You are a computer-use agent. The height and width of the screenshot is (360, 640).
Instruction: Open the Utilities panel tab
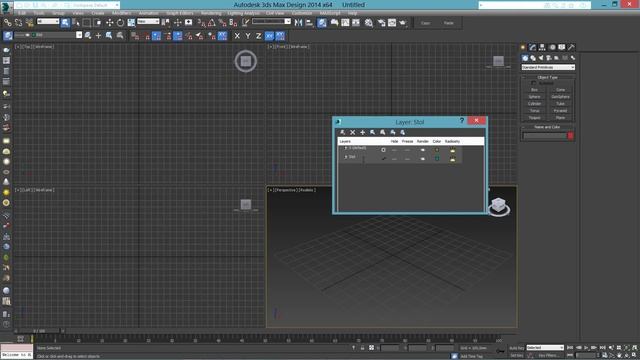tap(571, 47)
